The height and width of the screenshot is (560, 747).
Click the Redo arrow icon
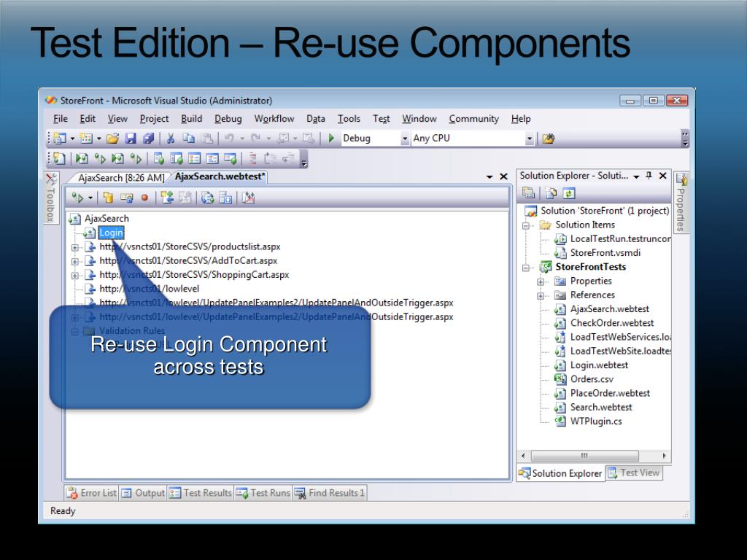256,138
